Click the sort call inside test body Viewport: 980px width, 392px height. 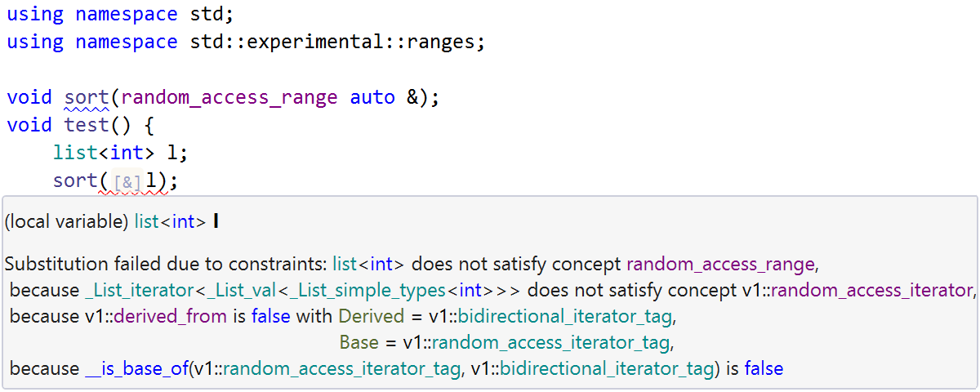click(x=75, y=180)
